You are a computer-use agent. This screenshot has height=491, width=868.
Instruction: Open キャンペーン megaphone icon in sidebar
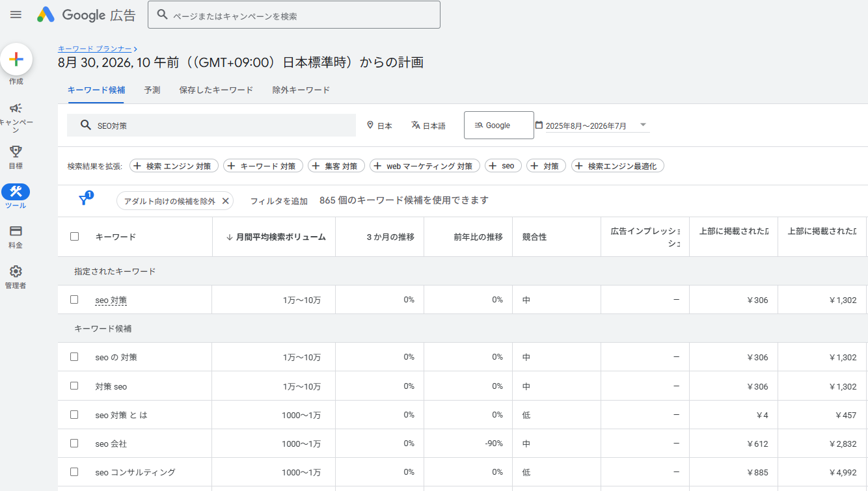pos(16,108)
